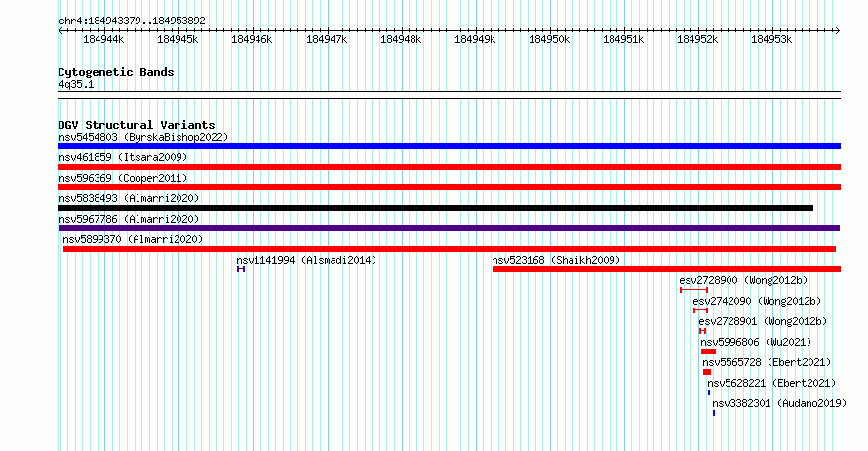
Task: Open nsv5565728 (Ebert2021) label
Action: (767, 362)
